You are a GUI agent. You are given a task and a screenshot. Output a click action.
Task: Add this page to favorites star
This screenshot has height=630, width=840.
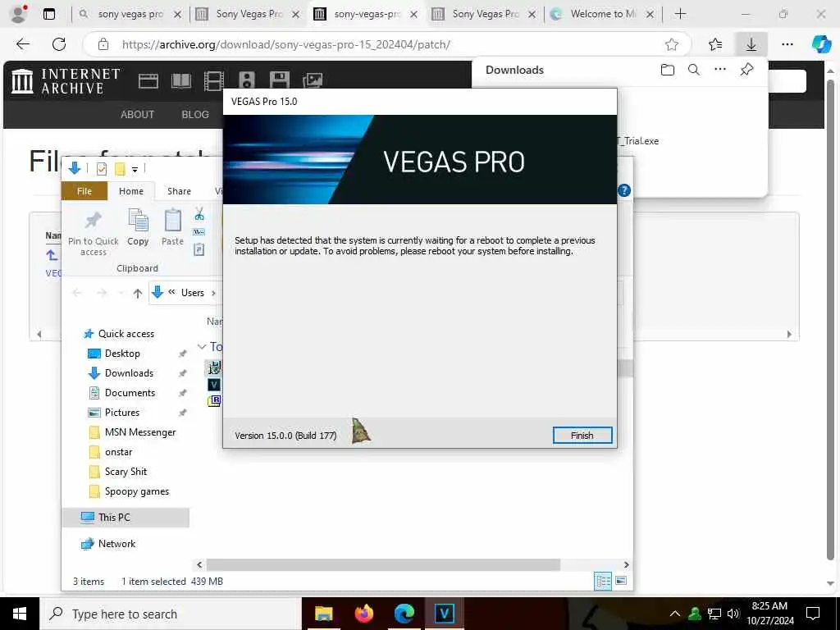(x=672, y=44)
